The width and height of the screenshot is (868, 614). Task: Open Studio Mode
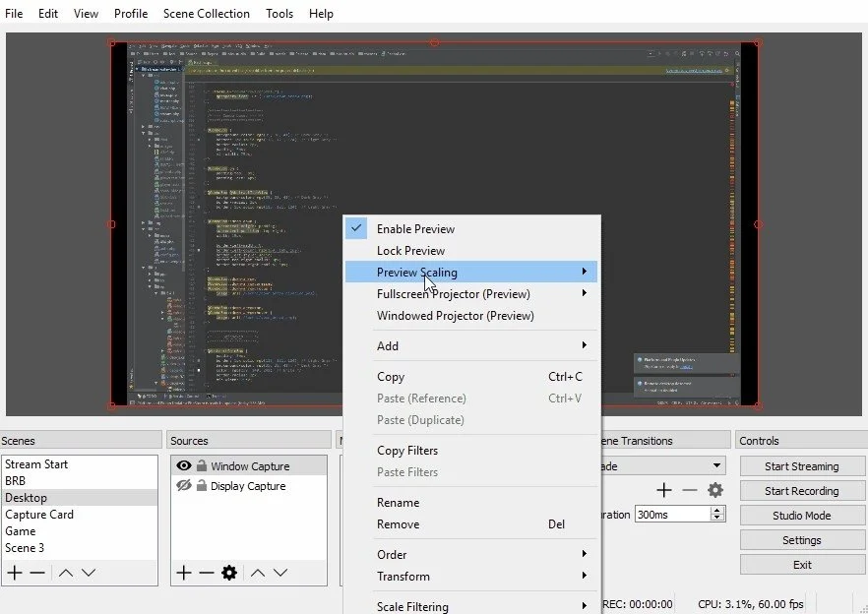click(x=801, y=516)
